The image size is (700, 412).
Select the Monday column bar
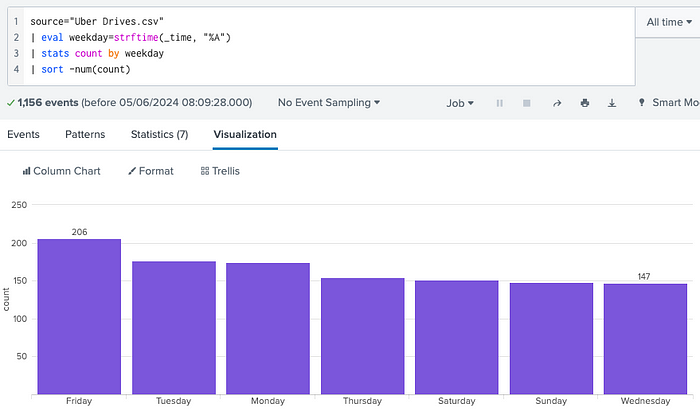(x=268, y=329)
